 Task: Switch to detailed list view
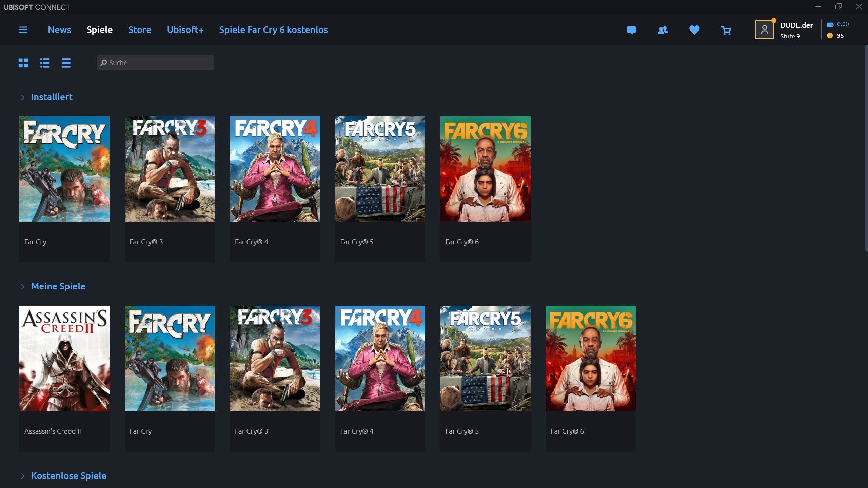[x=45, y=63]
